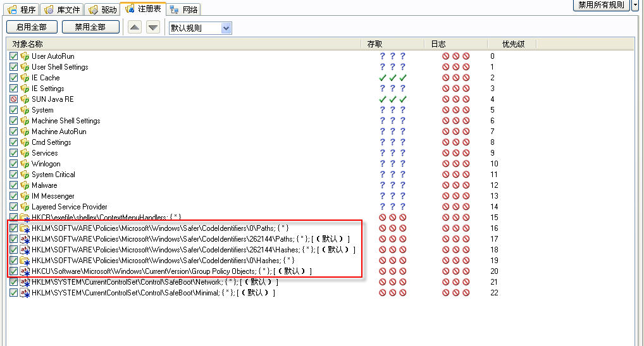
Task: Select the Machine Shell Settings rule
Action: (x=66, y=121)
